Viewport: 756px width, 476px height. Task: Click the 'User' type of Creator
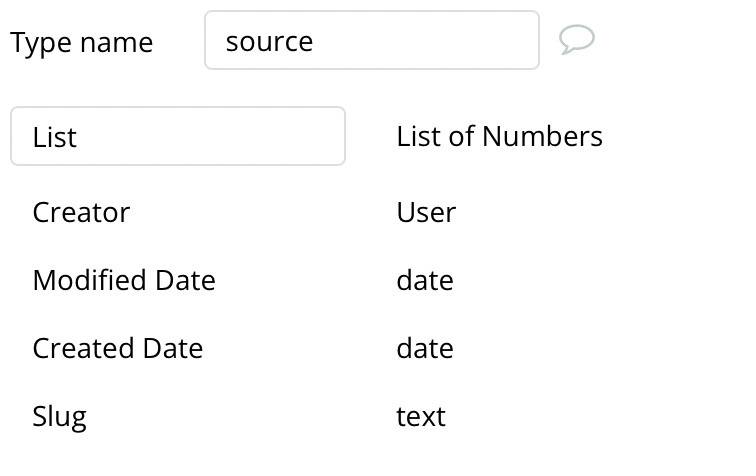point(426,212)
